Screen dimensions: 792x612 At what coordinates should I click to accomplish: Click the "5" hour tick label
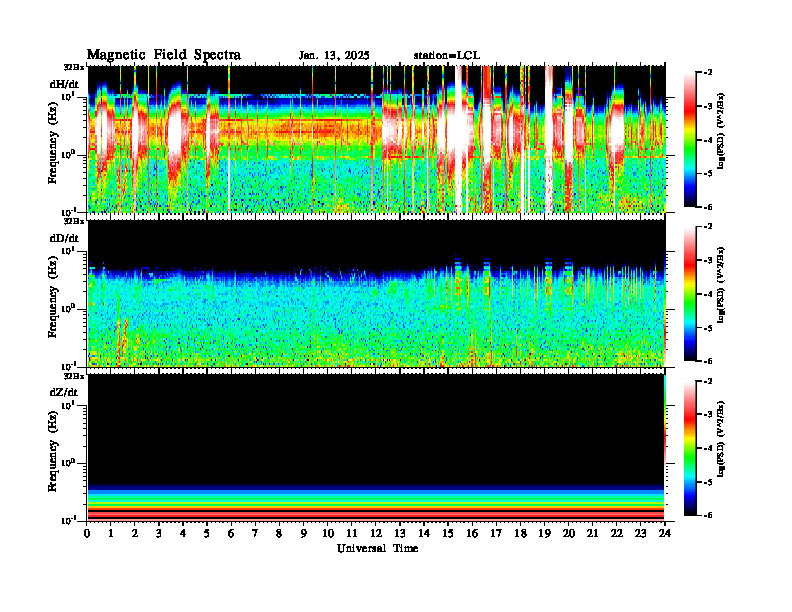coord(207,534)
